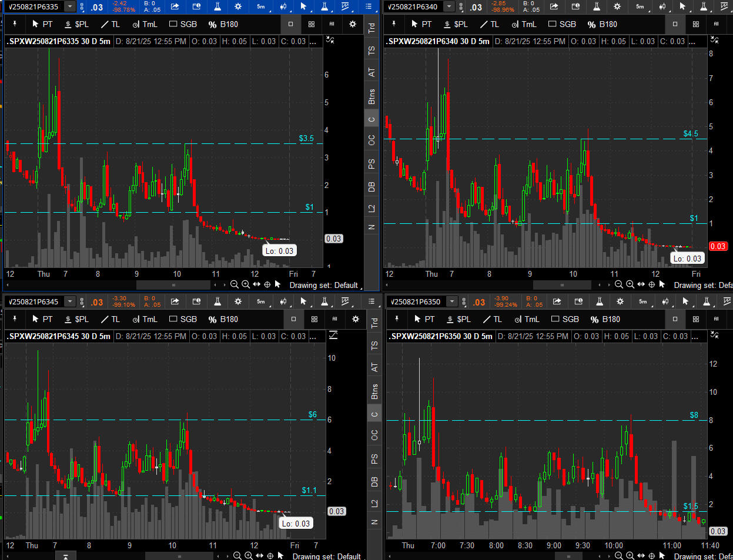
Task: Click the horizontal scrollbar under the P6340 chart
Action: coord(561,285)
